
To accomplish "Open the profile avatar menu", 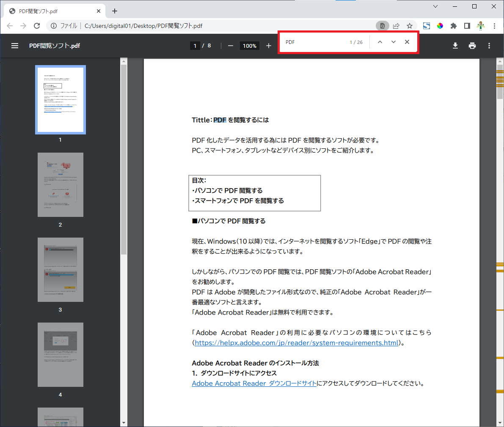I will tap(481, 26).
